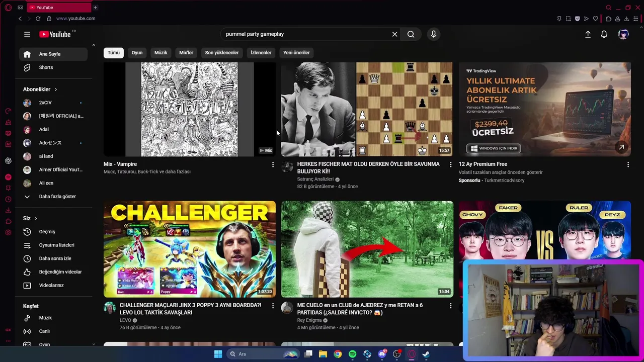Open Steam from the taskbar
644x362 pixels.
(x=426, y=354)
